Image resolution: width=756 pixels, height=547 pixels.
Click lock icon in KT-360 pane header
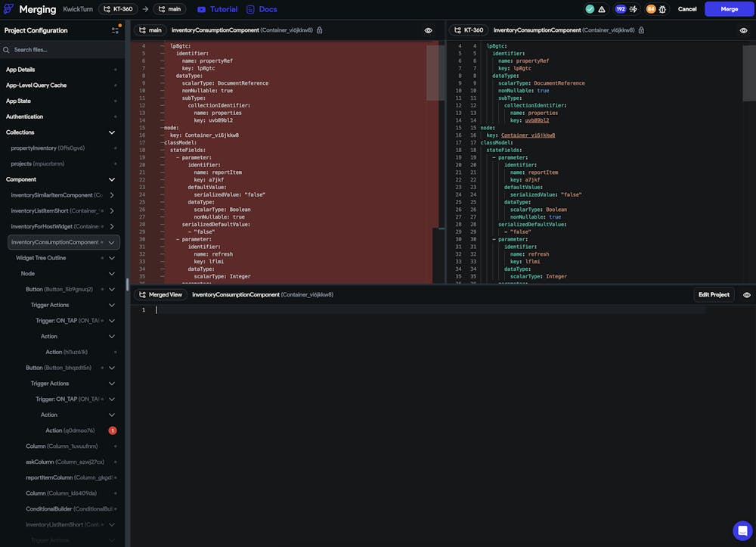coord(641,30)
